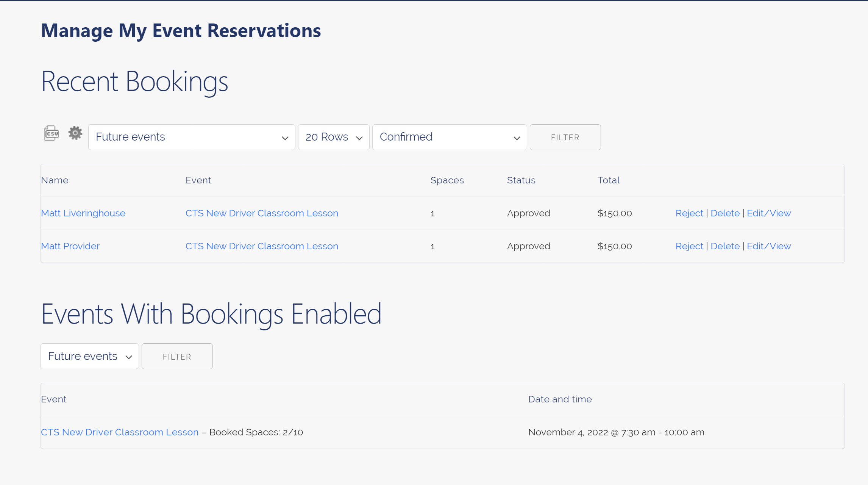Screen dimensions: 868x485
Task: Open CTS New Driver Classroom Lesson in Liveringhouse row
Action: click(262, 213)
